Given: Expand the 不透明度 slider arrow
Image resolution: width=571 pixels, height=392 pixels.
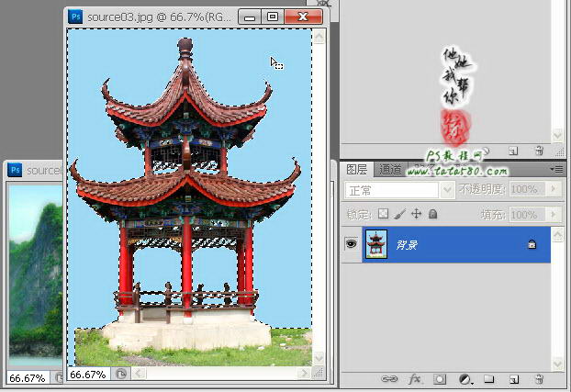Looking at the screenshot, I should [554, 189].
